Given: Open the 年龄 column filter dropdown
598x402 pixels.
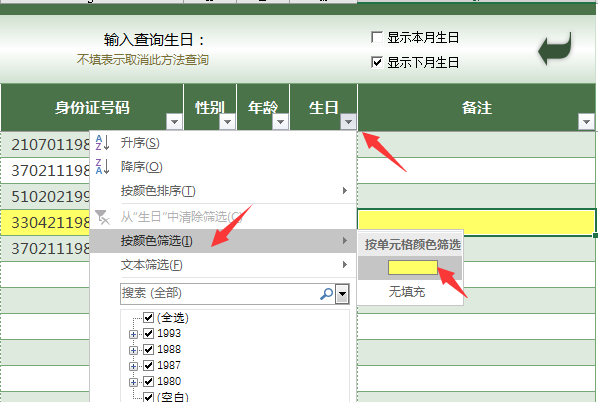Looking at the screenshot, I should pos(281,122).
